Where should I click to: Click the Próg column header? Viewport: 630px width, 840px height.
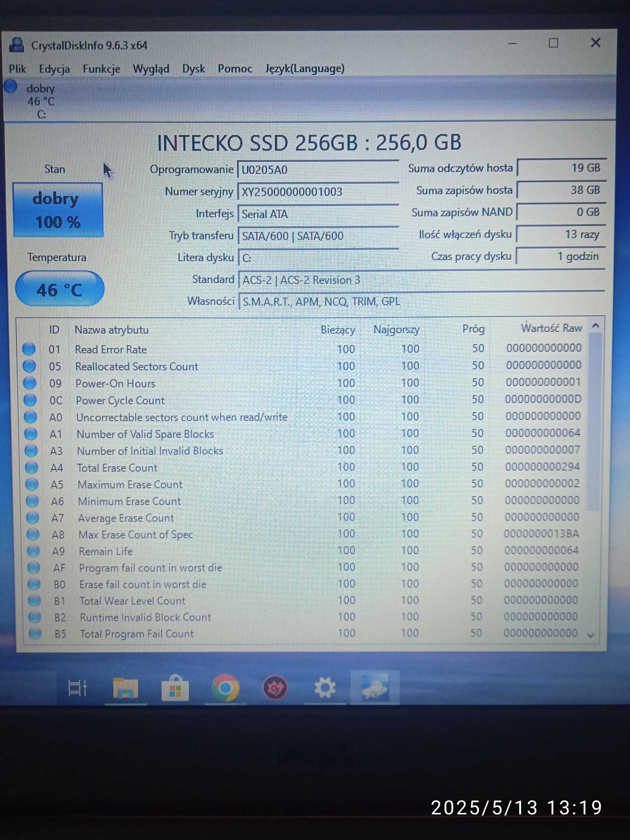[473, 329]
